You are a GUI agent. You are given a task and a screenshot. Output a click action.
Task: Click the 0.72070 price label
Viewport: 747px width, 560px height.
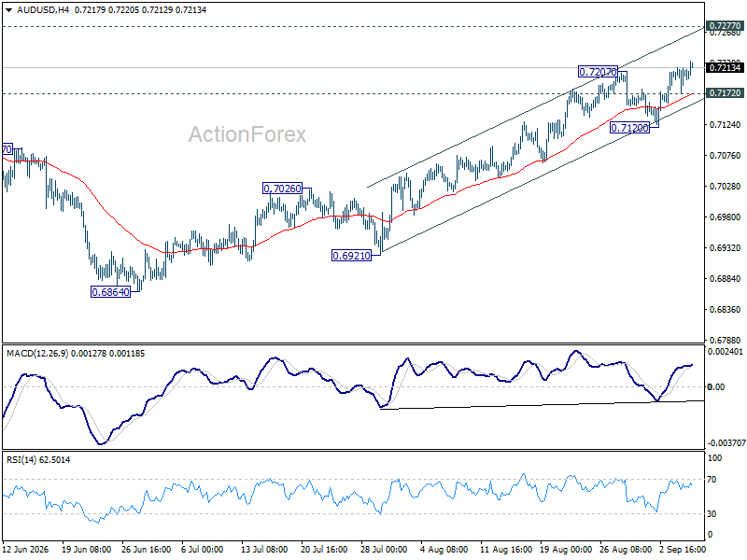(x=598, y=72)
